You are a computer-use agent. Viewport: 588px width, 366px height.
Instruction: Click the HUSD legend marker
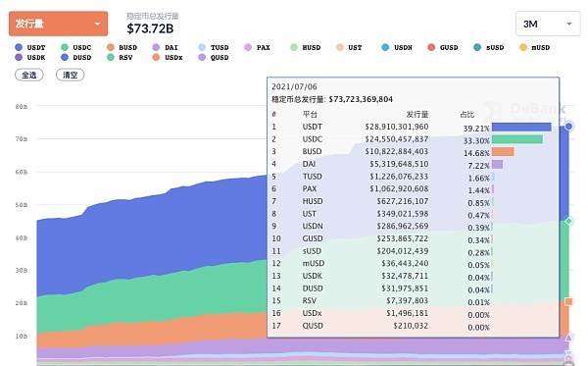pos(294,48)
